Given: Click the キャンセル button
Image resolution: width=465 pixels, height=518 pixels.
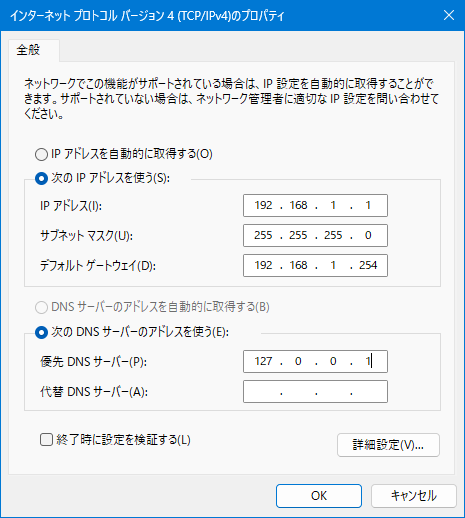Looking at the screenshot, I should (x=414, y=496).
